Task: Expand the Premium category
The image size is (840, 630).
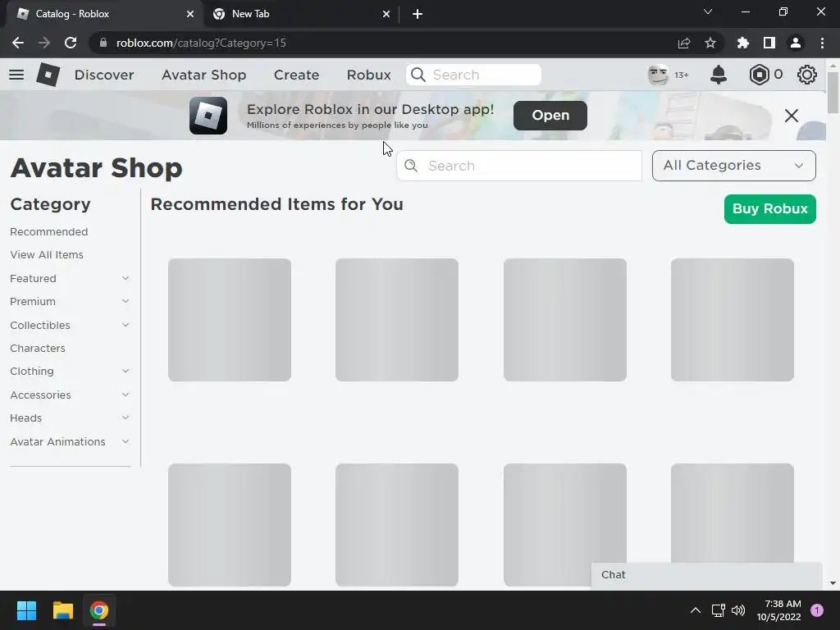Action: 126,301
